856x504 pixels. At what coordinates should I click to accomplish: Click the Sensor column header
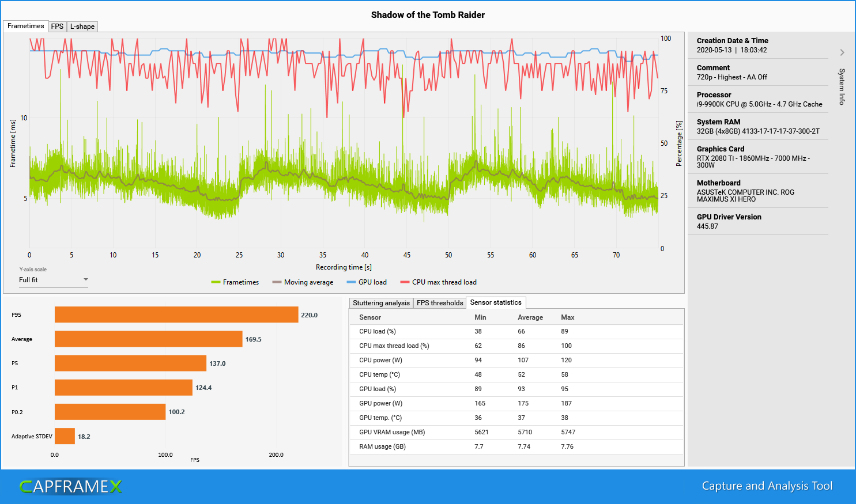point(370,317)
